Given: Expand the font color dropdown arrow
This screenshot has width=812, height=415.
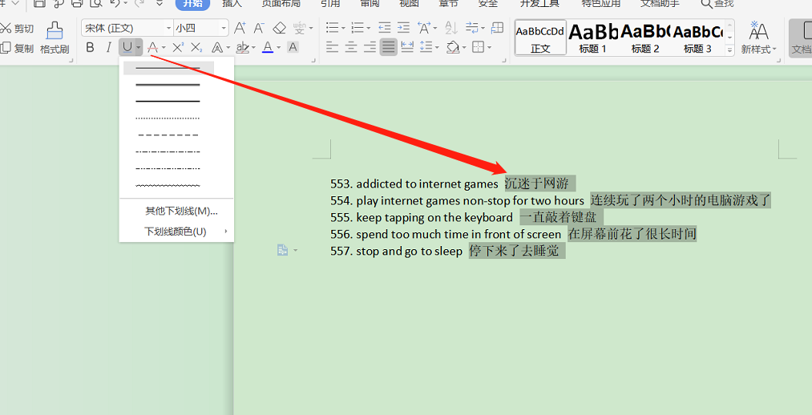Looking at the screenshot, I should [279, 48].
